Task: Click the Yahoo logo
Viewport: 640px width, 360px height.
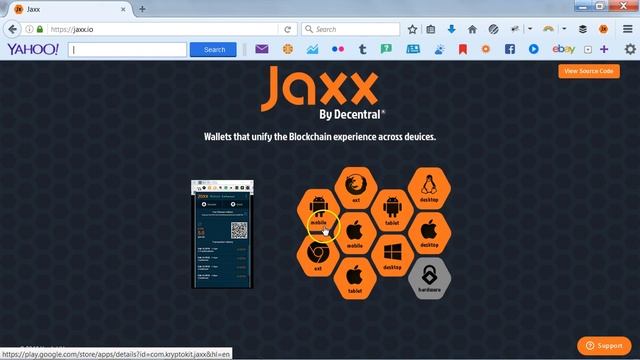Action: pyautogui.click(x=33, y=49)
